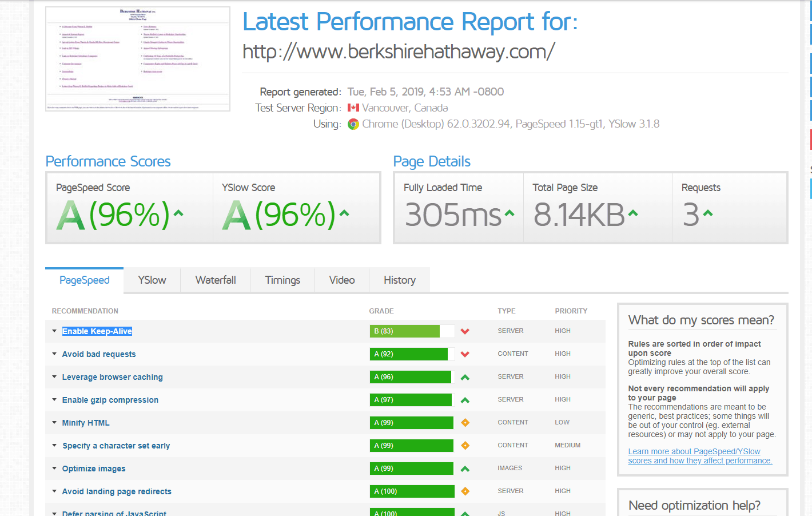
Task: Click green up arrow for gzip compression
Action: [x=465, y=400]
